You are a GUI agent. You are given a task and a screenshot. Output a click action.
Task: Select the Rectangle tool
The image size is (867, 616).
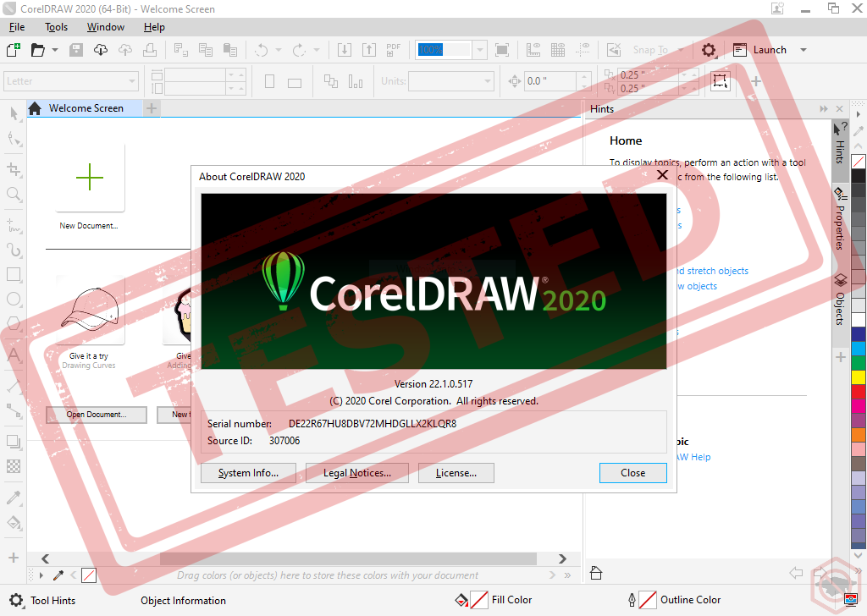14,274
